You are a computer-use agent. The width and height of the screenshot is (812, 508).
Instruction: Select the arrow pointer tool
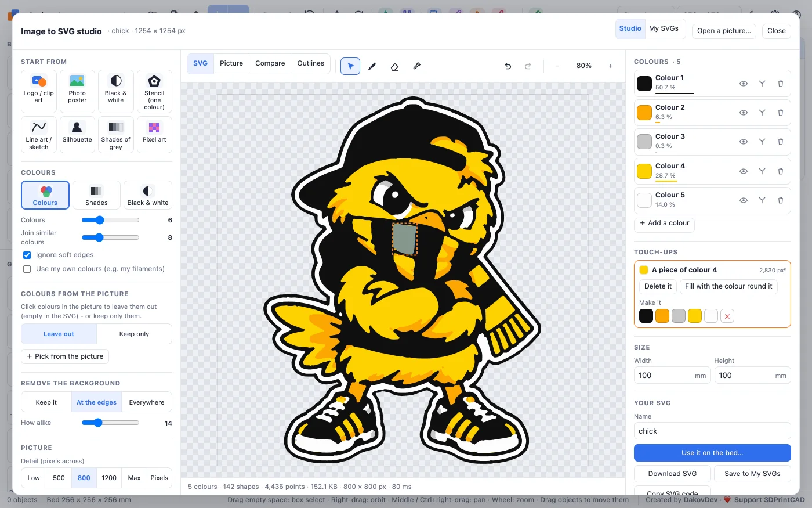click(x=350, y=66)
